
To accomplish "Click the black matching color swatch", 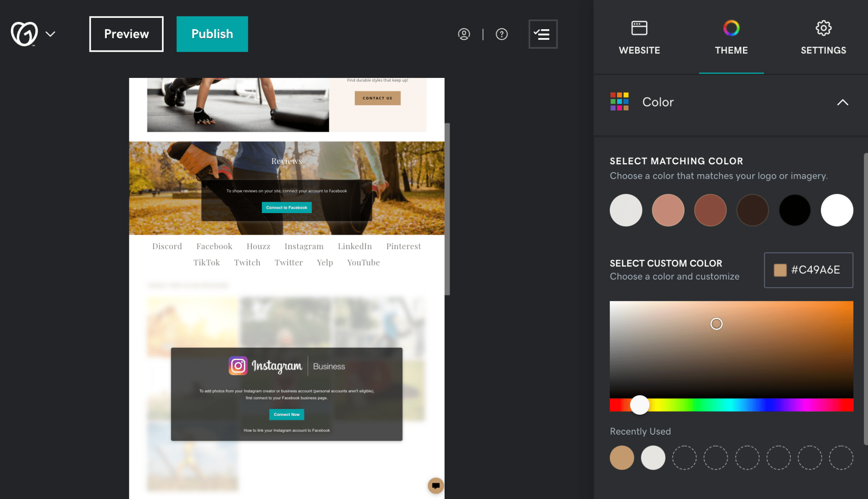I will [x=795, y=210].
